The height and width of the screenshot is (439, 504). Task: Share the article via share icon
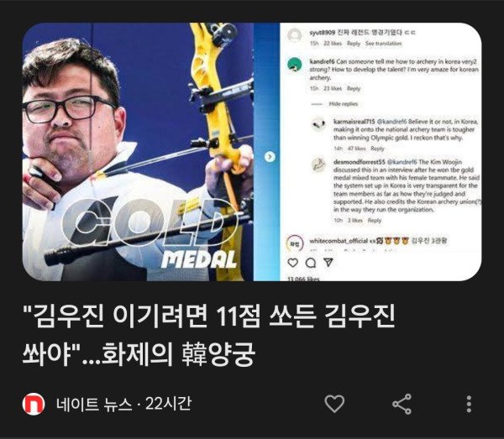[402, 404]
